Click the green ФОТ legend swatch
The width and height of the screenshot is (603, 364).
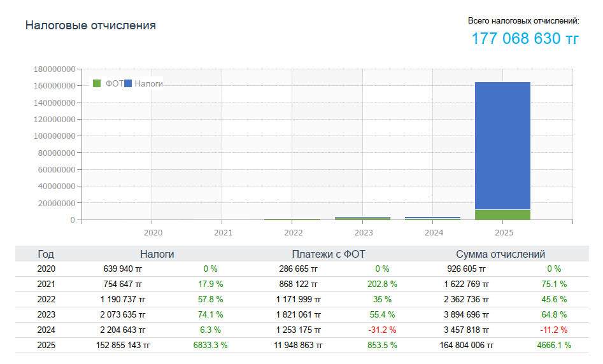[97, 83]
